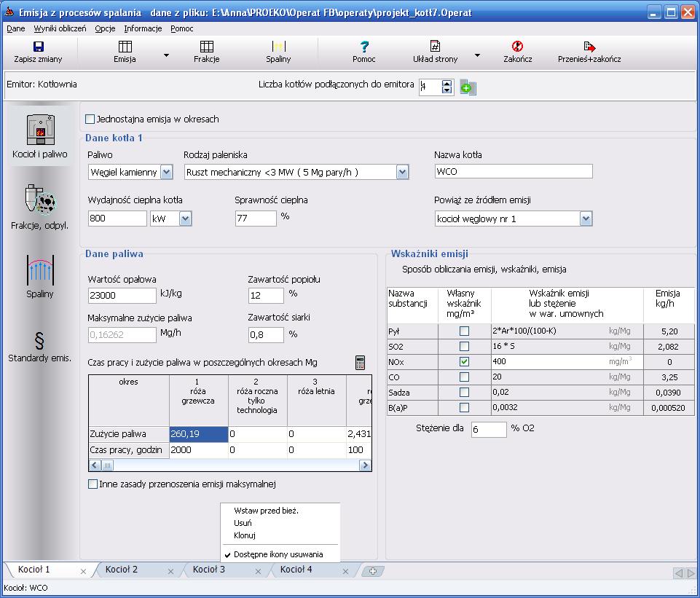Screen dimensions: 700x598
Task: Click Zawartość popiołu field
Action: (x=266, y=296)
